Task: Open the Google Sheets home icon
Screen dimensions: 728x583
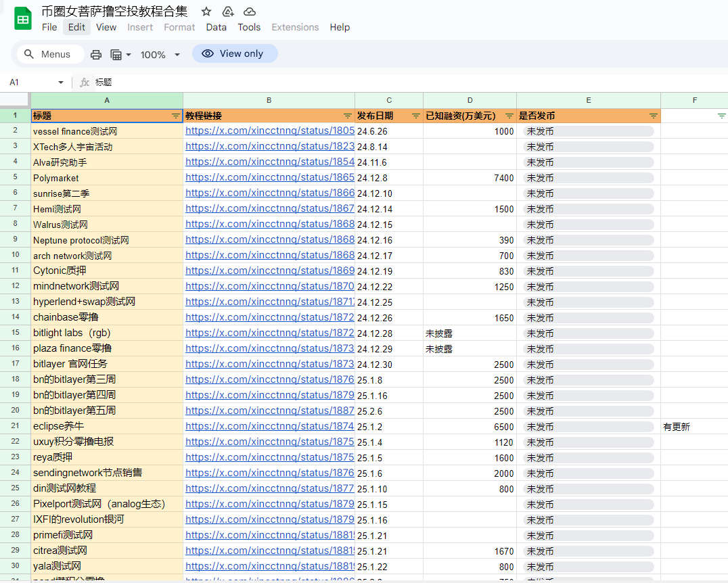Action: [x=23, y=19]
